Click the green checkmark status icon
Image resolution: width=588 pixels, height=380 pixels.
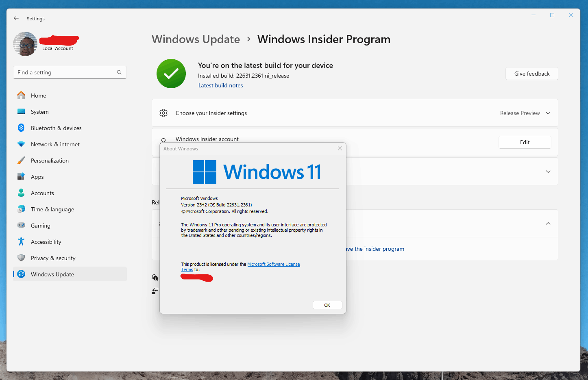171,74
